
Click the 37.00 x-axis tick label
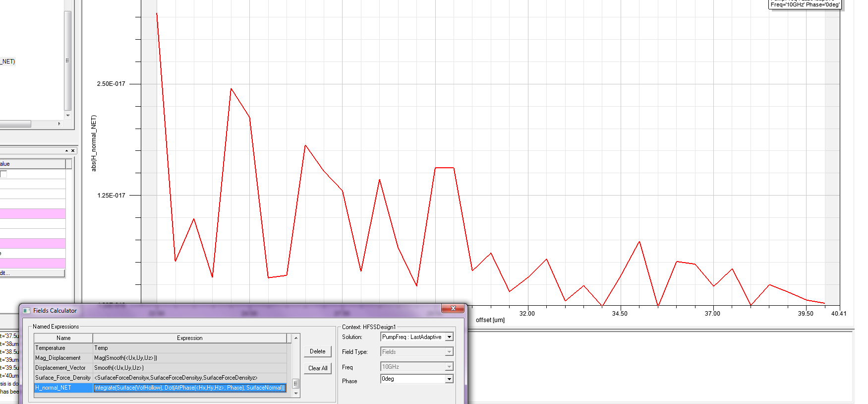712,314
